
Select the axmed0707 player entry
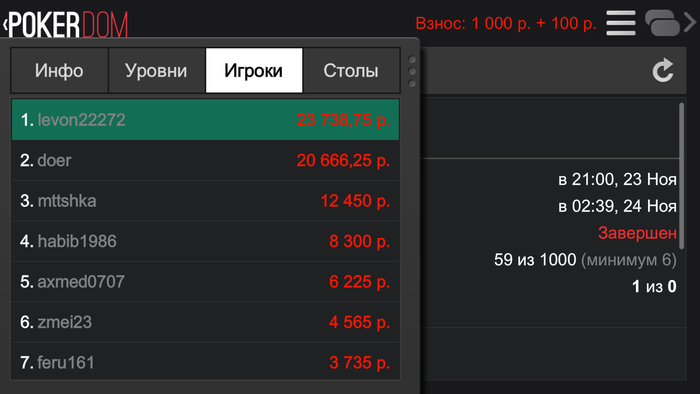(205, 282)
